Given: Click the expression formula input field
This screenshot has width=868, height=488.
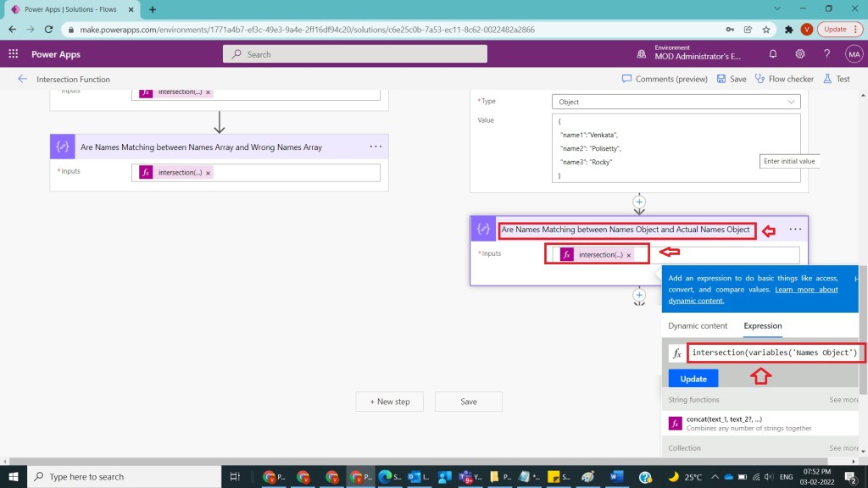Looking at the screenshot, I should click(773, 352).
